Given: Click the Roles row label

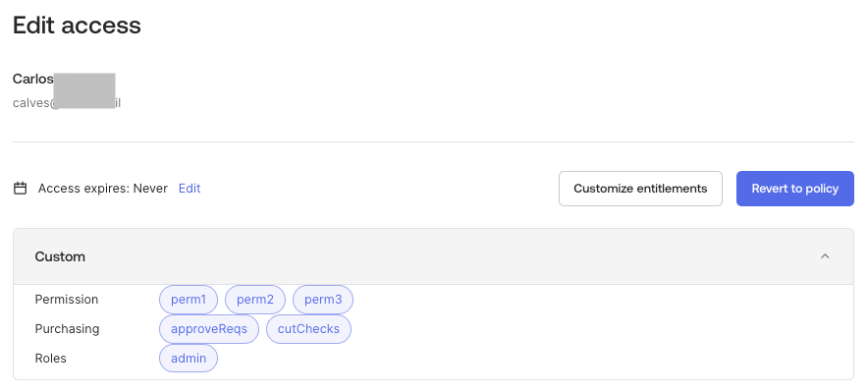Looking at the screenshot, I should [x=50, y=359].
